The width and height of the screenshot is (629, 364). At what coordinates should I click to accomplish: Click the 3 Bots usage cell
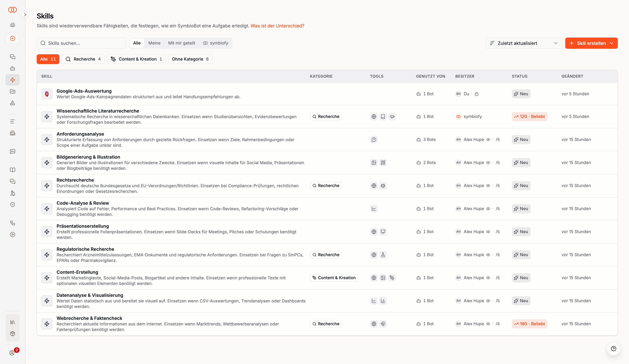tap(426, 140)
